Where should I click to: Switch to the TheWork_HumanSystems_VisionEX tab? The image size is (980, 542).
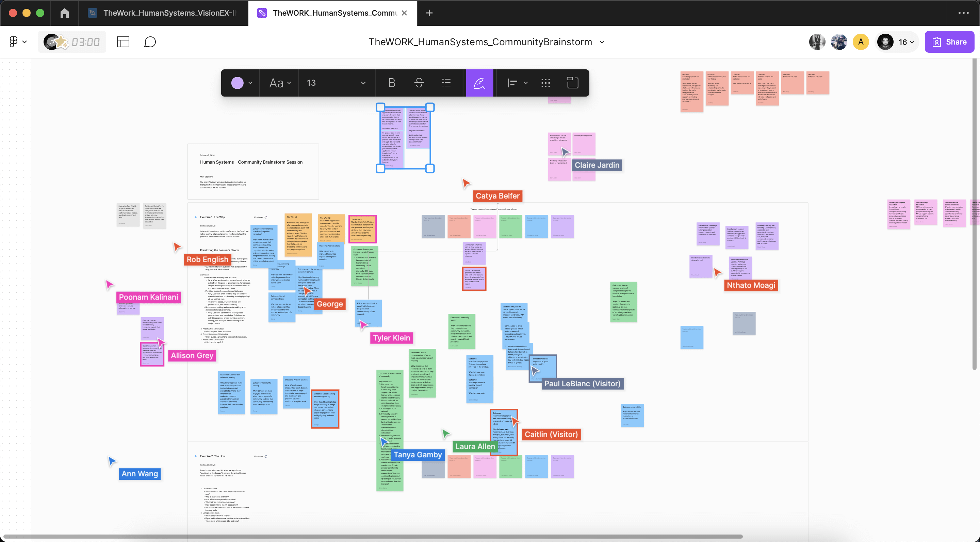(x=164, y=13)
